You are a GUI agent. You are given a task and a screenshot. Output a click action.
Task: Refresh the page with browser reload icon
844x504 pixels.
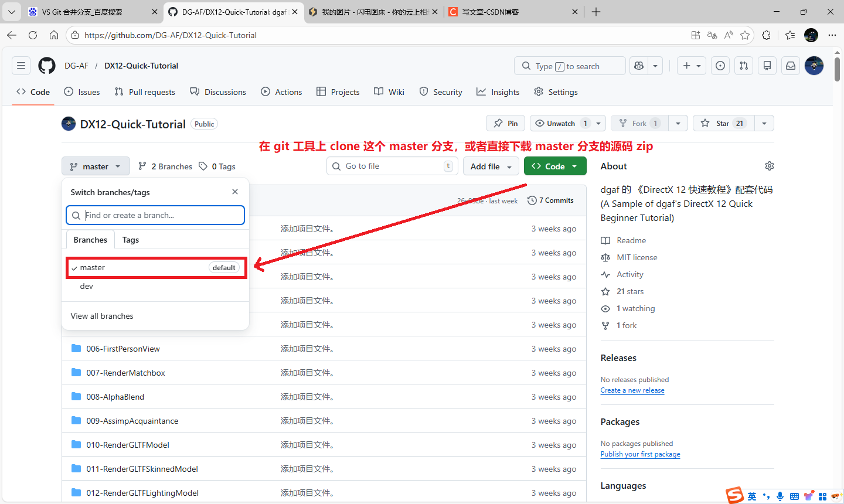tap(33, 35)
